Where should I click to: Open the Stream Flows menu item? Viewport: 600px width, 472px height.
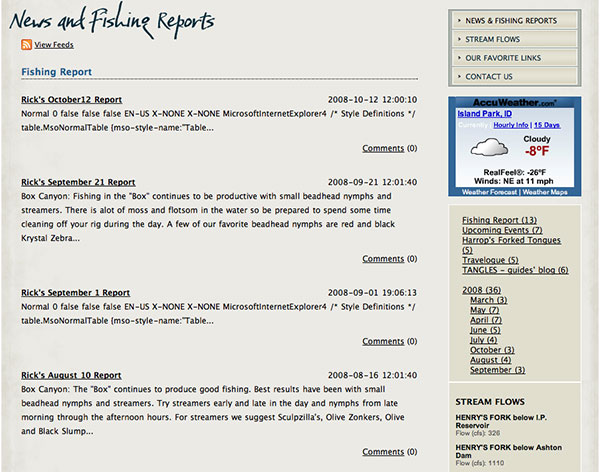(515, 39)
